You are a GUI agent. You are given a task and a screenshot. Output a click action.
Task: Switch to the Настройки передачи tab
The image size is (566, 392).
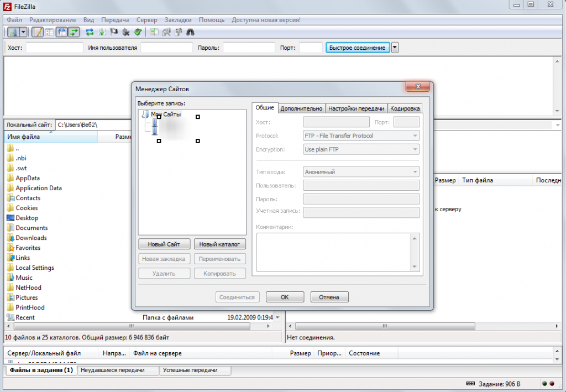point(357,108)
